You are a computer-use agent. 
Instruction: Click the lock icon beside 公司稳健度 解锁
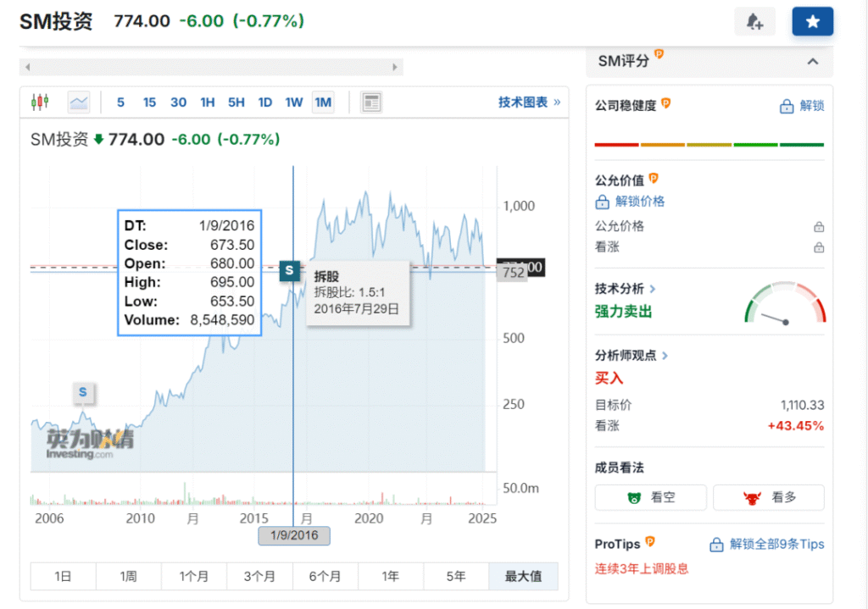787,106
